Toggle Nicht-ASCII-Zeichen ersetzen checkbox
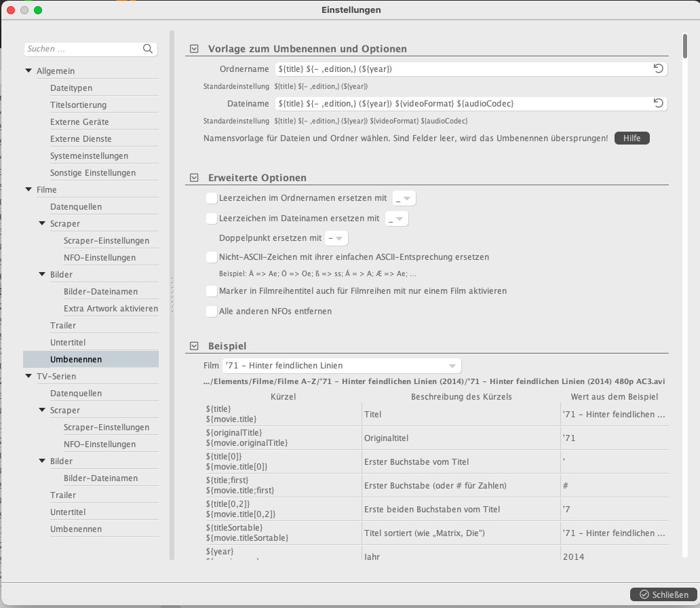The height and width of the screenshot is (608, 700). (x=212, y=257)
